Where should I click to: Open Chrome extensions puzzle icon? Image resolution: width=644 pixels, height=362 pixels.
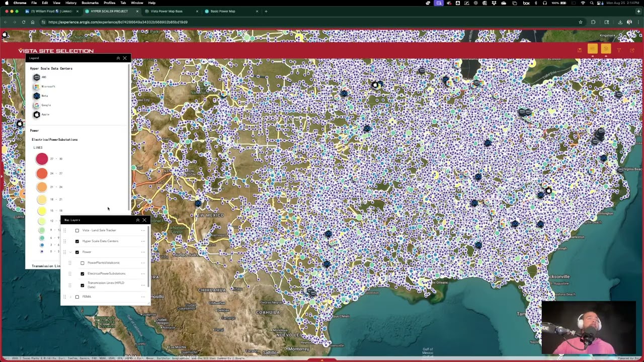pyautogui.click(x=593, y=22)
